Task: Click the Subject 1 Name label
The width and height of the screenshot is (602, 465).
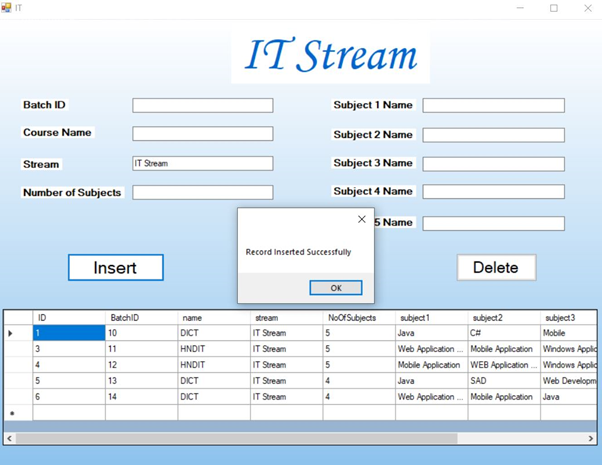Action: (373, 105)
